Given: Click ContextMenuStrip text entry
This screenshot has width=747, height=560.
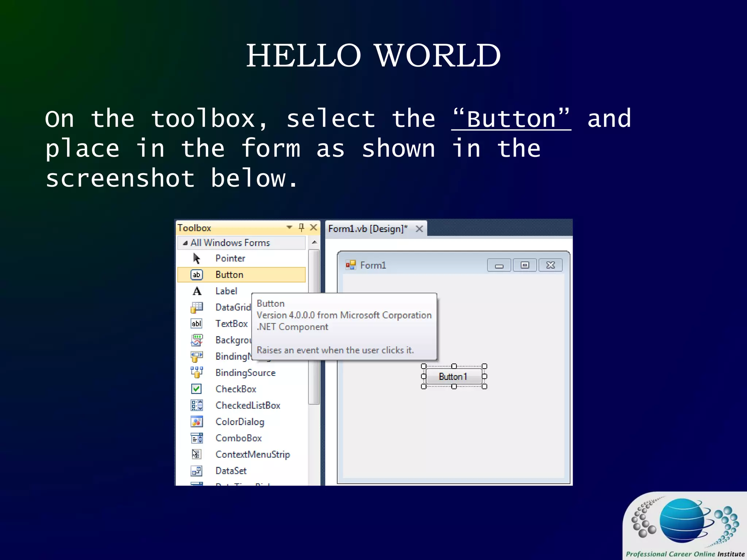Looking at the screenshot, I should click(x=252, y=454).
